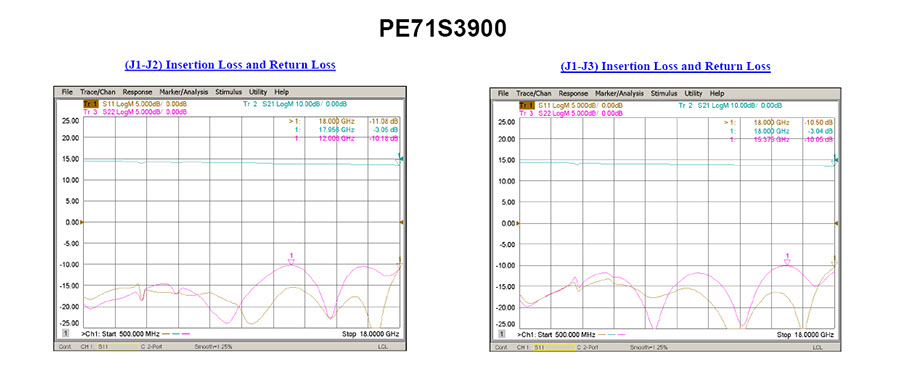Open the (J1-J2) Insertion Loss and Return Loss link
The height and width of the screenshot is (381, 900).
coord(230,64)
